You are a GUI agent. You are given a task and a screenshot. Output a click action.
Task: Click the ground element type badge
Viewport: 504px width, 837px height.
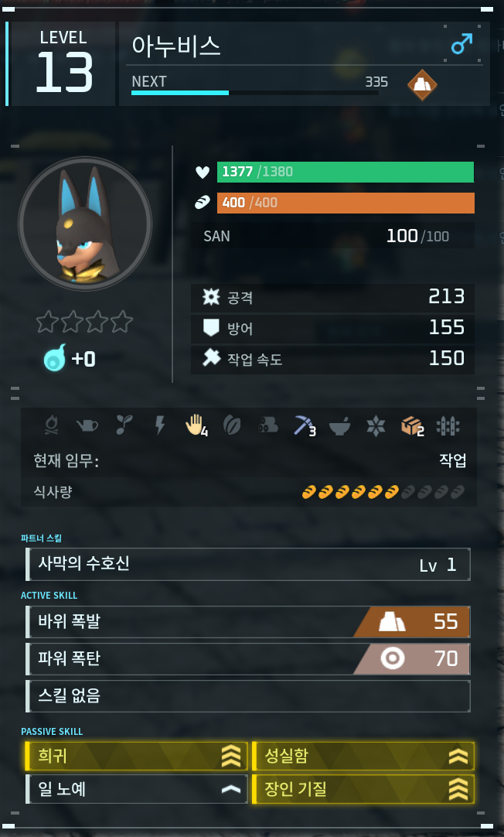coord(422,85)
